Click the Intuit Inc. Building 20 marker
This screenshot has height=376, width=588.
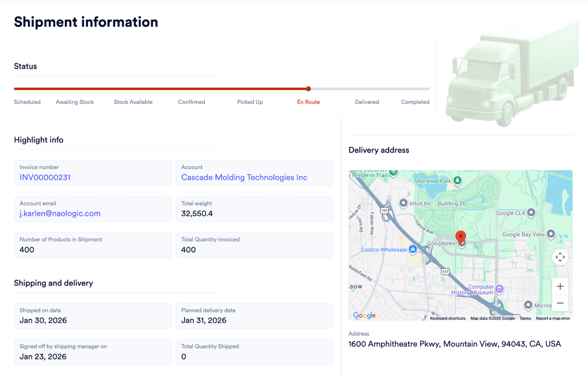coord(403,203)
